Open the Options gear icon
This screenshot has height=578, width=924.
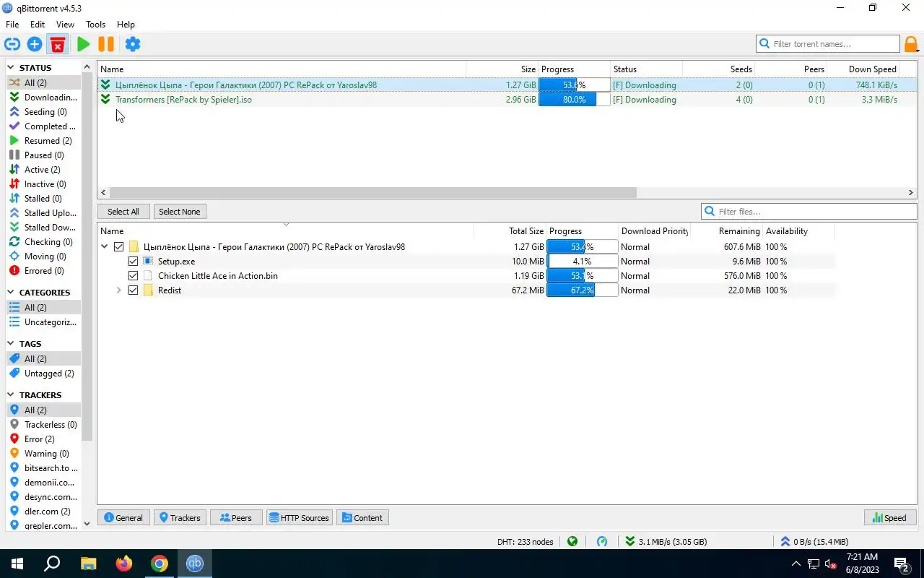point(133,44)
